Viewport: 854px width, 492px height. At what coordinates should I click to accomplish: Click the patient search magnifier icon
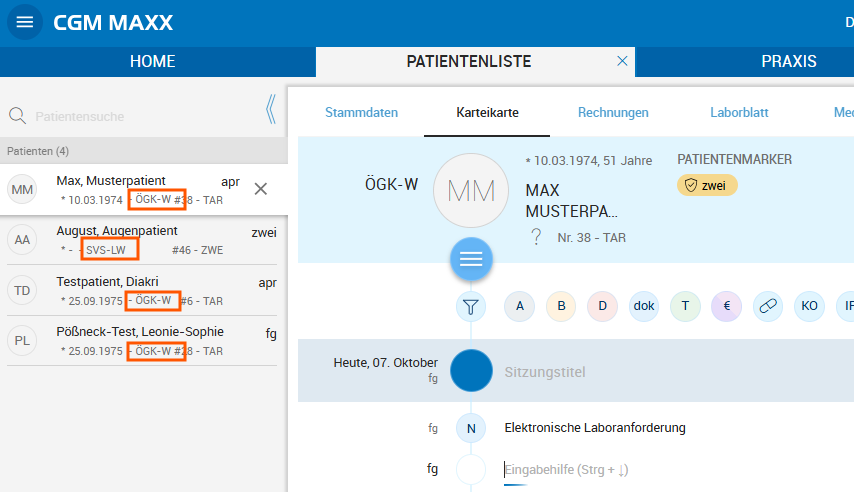17,116
